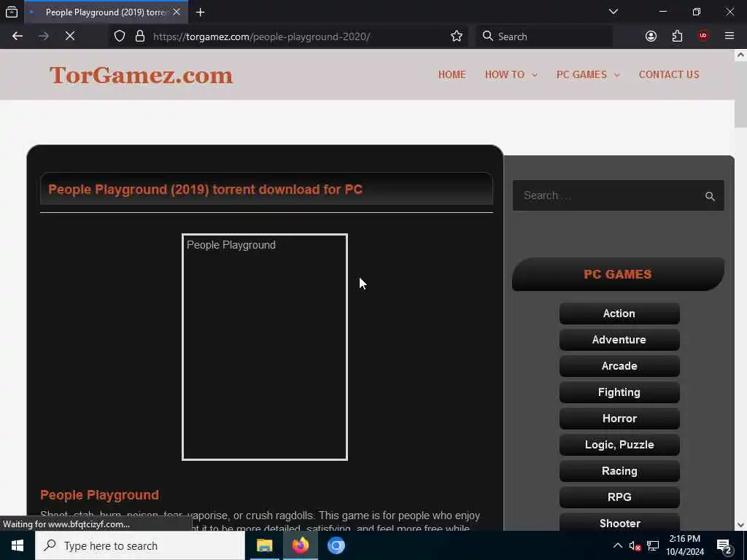The height and width of the screenshot is (560, 747).
Task: Open the Firefox account icon
Action: click(x=651, y=36)
